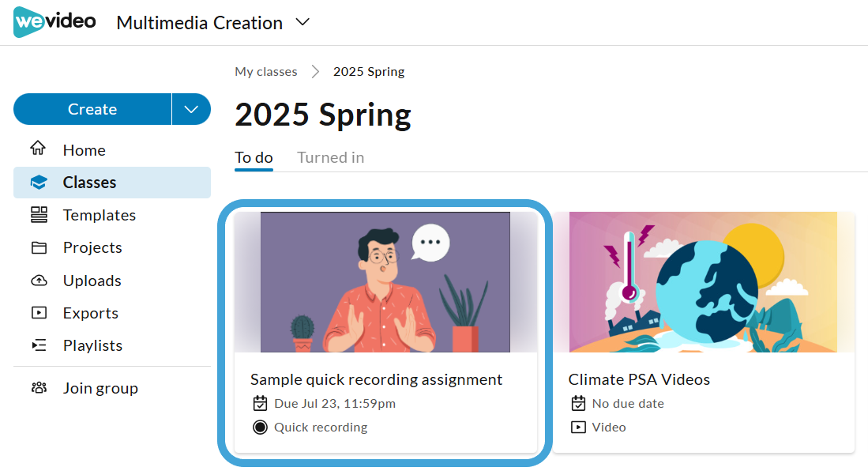Click the Create button
Image resolution: width=868 pixels, height=471 pixels.
92,109
